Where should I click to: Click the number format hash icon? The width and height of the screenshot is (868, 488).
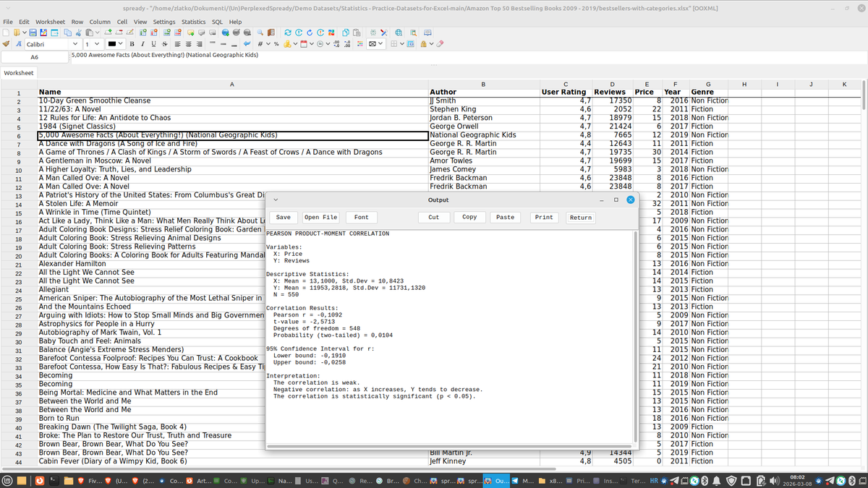click(x=260, y=44)
